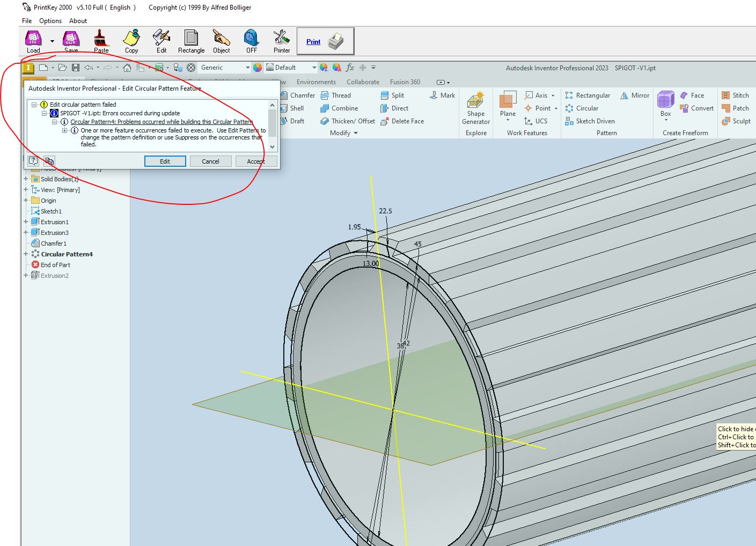Open the Default appearance dropdown
The image size is (756, 546).
[314, 67]
